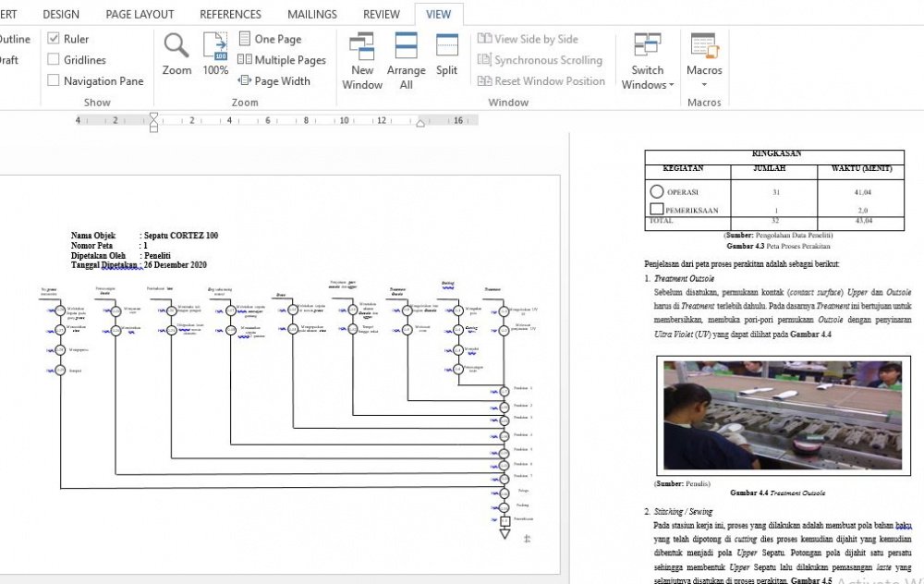Click the 'WAKTU (MENIT)' column header

861,168
